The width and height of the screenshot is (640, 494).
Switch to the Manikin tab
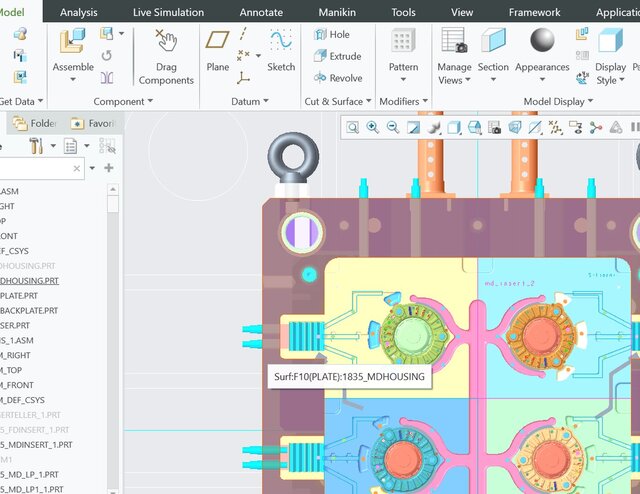point(337,12)
